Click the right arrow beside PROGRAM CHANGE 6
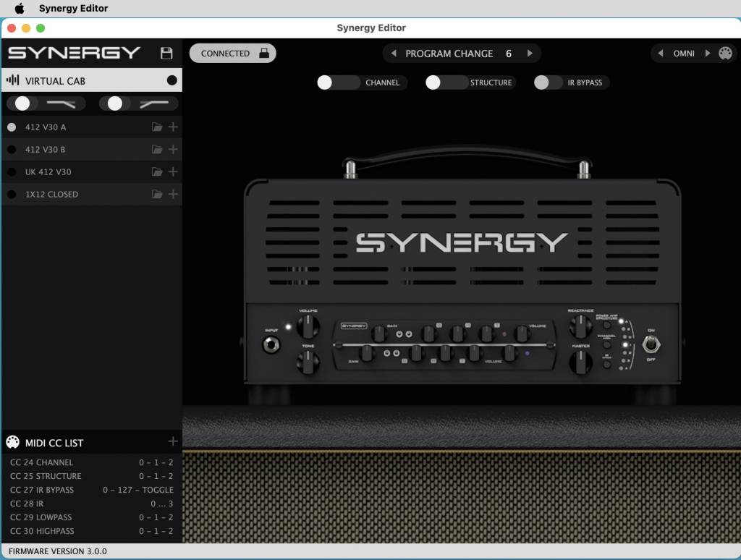This screenshot has width=741, height=560. tap(530, 53)
